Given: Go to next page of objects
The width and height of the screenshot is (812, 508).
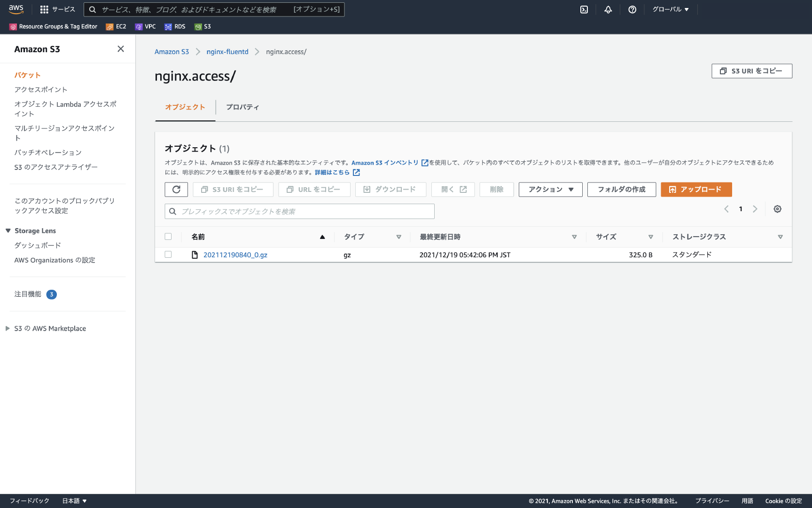Looking at the screenshot, I should [755, 209].
